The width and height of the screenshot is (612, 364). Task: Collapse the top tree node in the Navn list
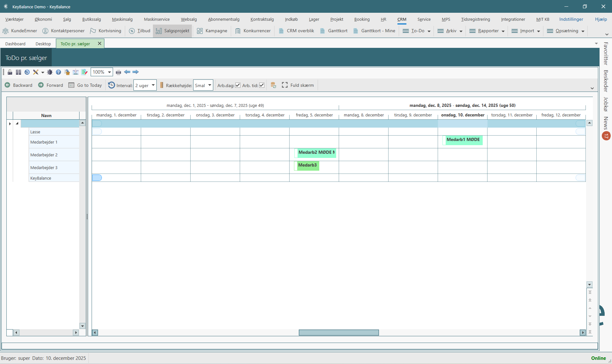[17, 123]
